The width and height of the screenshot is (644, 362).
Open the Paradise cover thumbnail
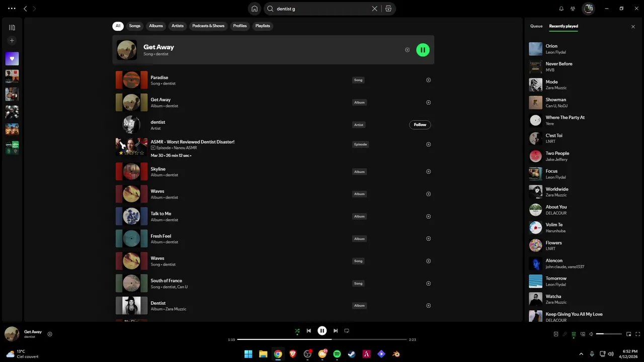click(x=131, y=80)
